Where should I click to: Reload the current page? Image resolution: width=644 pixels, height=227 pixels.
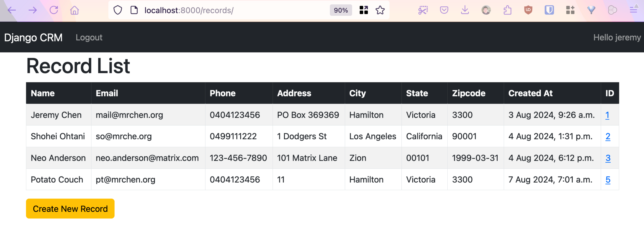(54, 10)
